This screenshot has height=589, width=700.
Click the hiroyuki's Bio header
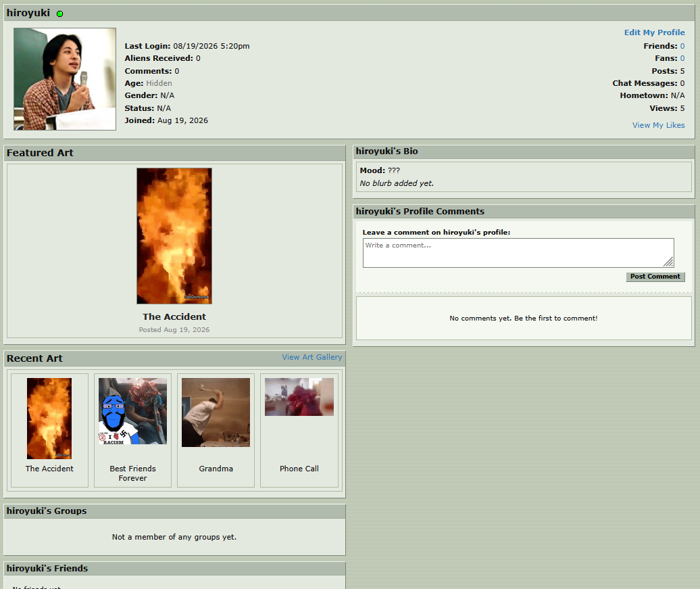click(524, 151)
